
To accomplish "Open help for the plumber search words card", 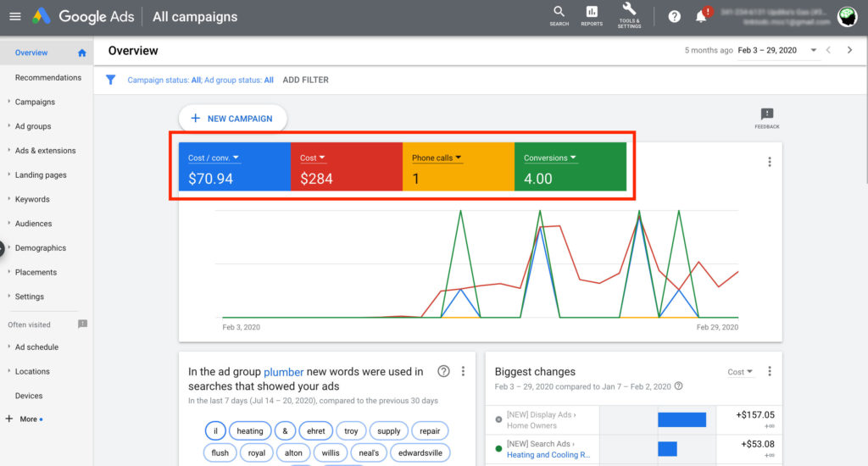I will point(443,371).
